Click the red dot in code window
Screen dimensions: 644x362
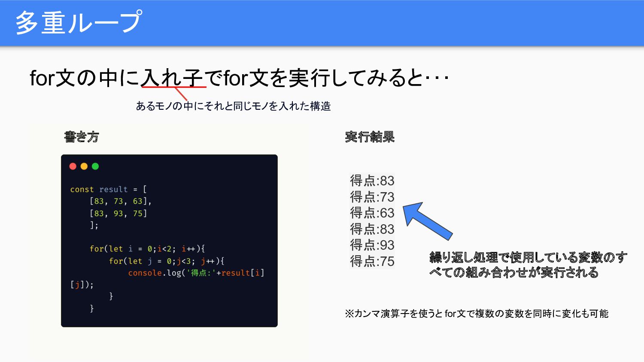point(73,166)
